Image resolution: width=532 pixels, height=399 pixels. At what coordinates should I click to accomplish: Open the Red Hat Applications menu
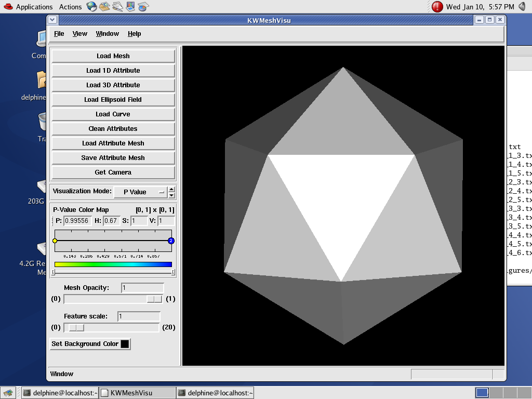coord(28,7)
